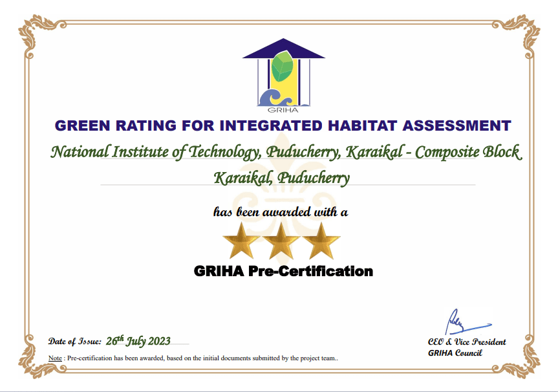558x392 pixels.
Task: Click the 'GRIHA Council' text
Action: 455,353
